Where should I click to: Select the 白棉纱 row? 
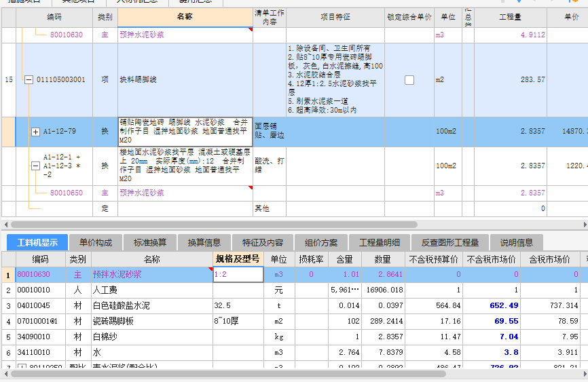click(x=151, y=337)
